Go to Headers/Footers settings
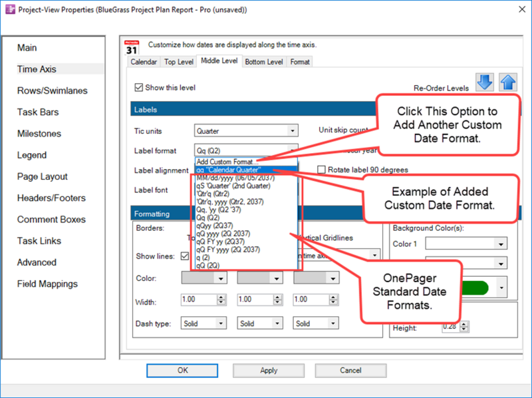This screenshot has width=532, height=398. pos(52,198)
